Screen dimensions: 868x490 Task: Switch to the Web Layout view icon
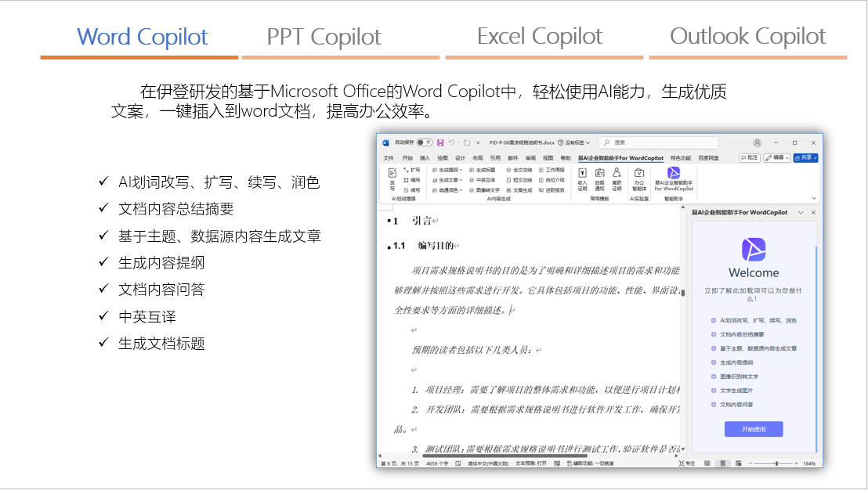click(739, 463)
